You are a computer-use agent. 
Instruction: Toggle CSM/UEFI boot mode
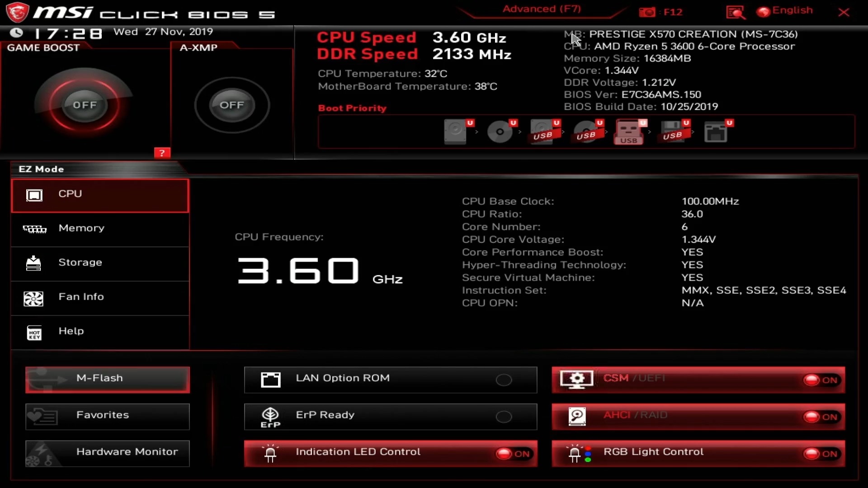click(822, 380)
